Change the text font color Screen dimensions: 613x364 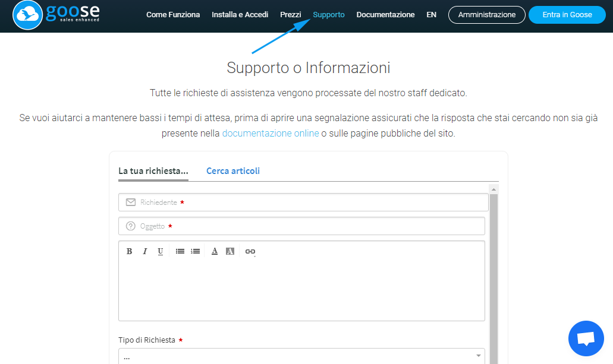214,251
